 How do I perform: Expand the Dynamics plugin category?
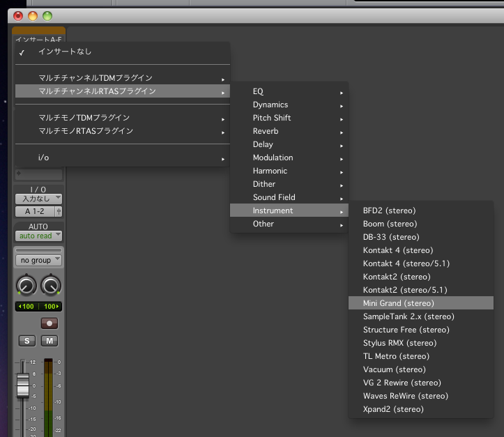(289, 105)
